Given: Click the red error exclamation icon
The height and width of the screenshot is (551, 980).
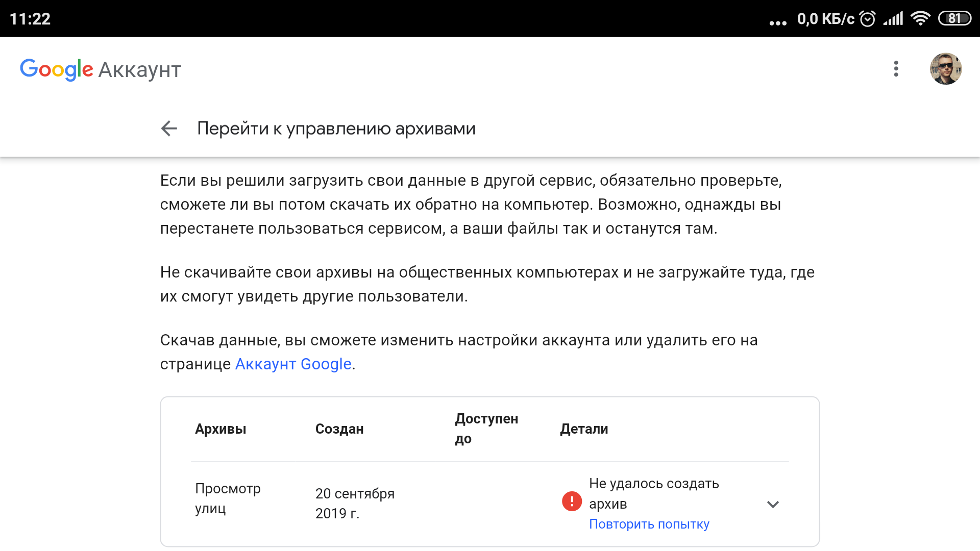Looking at the screenshot, I should 572,501.
